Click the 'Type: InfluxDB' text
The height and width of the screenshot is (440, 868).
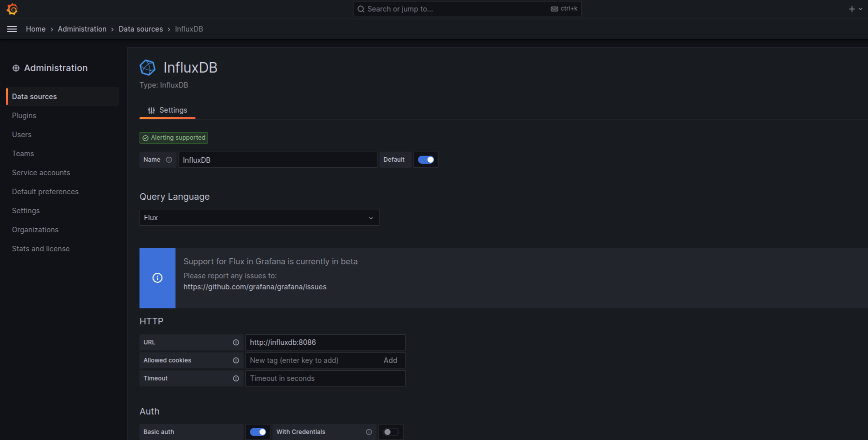(164, 85)
